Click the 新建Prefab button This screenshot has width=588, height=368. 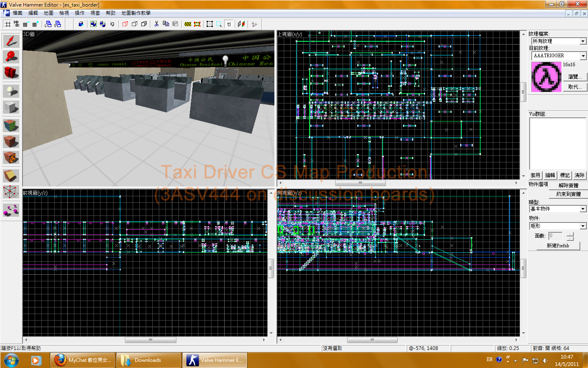tap(558, 246)
